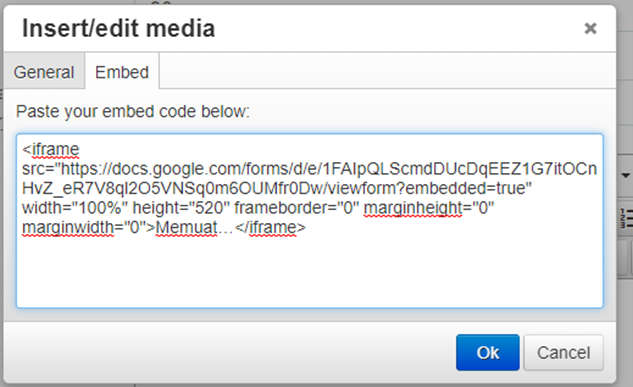Place the cursor in the docs.google.com URL
The height and width of the screenshot is (387, 633).
[309, 169]
